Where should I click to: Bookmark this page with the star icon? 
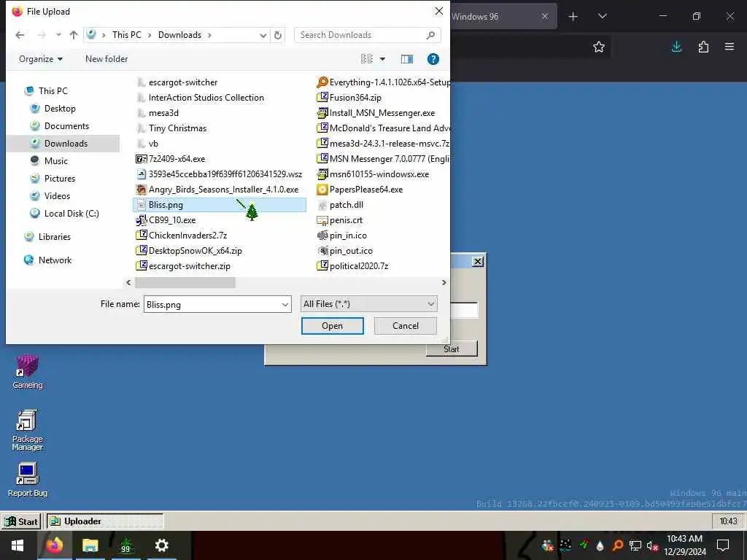click(x=599, y=47)
